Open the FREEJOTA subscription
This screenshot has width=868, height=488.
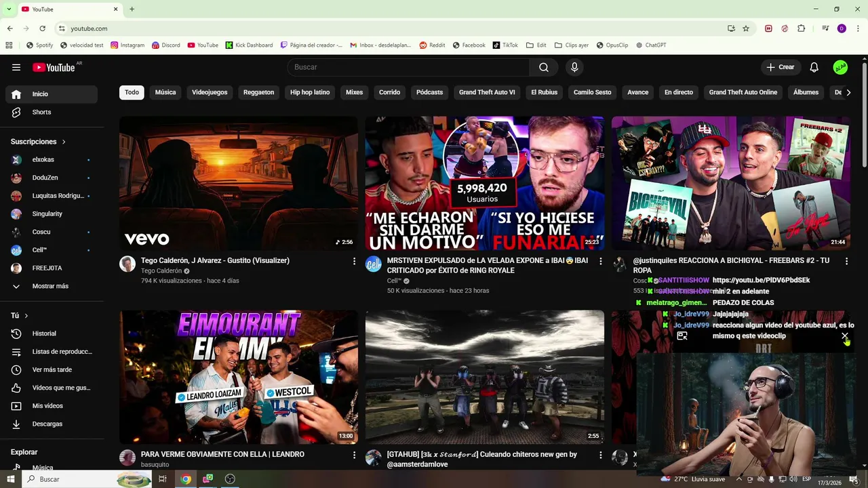(52, 268)
